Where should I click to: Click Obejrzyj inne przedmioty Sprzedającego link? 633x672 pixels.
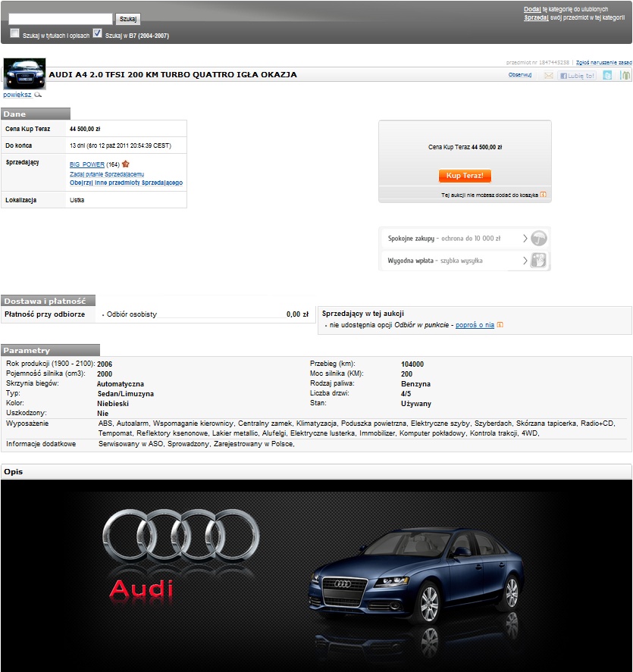pyautogui.click(x=126, y=183)
